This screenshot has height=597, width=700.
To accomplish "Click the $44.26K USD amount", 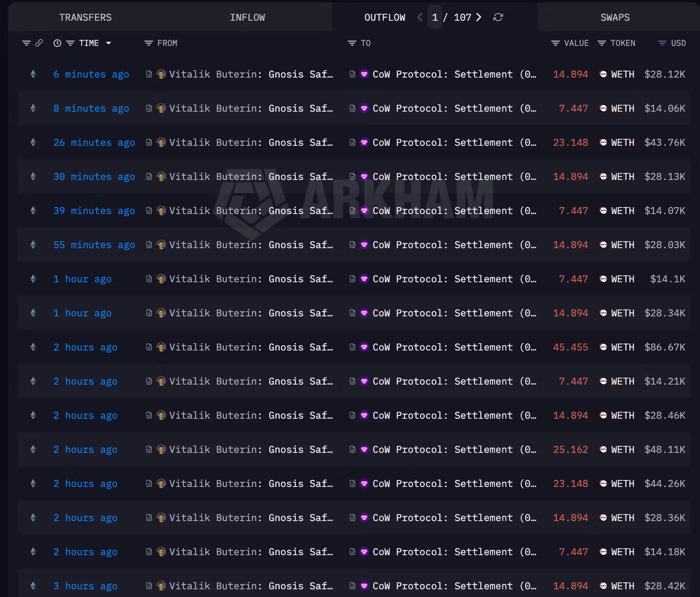I will click(665, 484).
